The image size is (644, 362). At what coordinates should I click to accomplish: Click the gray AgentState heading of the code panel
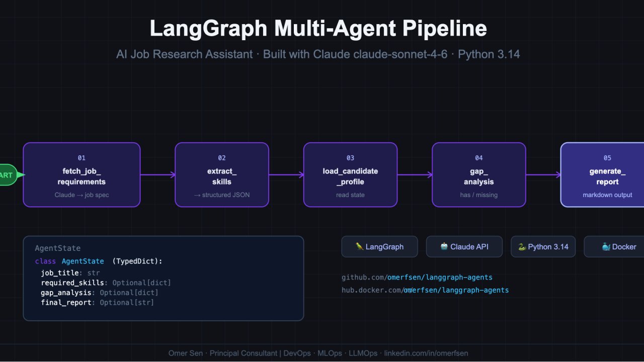click(58, 248)
